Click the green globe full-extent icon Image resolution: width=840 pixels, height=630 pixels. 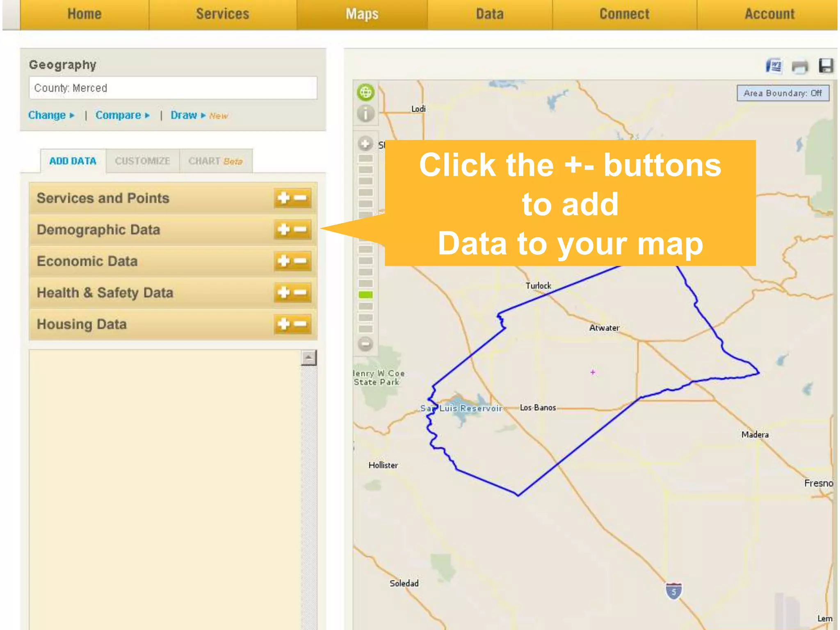point(365,92)
